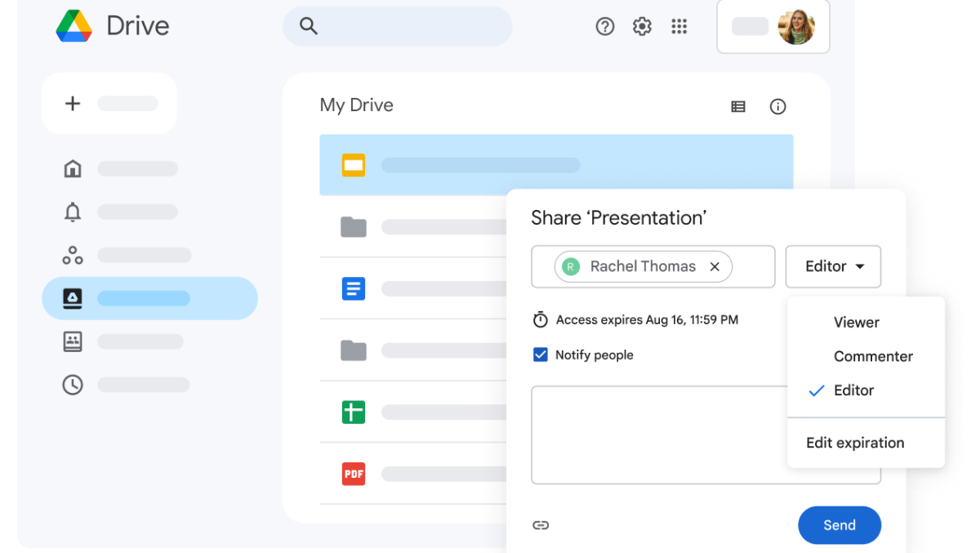
Task: Show the view details info icon
Action: tap(777, 106)
